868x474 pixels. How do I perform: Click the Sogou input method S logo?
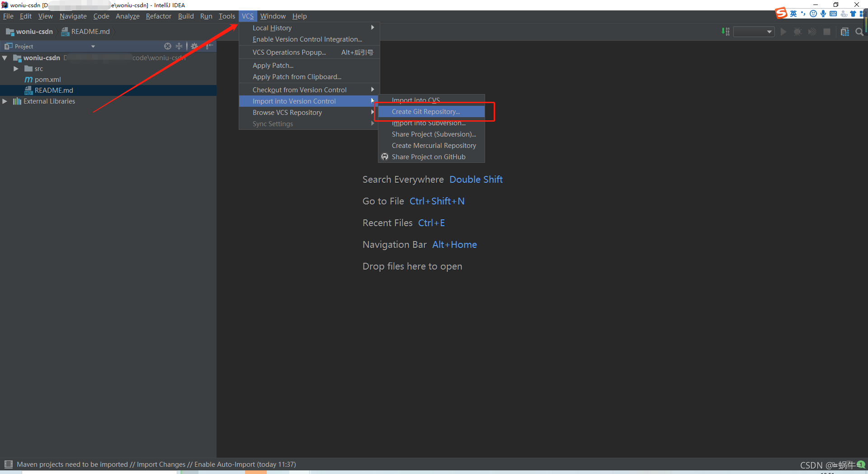tap(781, 13)
